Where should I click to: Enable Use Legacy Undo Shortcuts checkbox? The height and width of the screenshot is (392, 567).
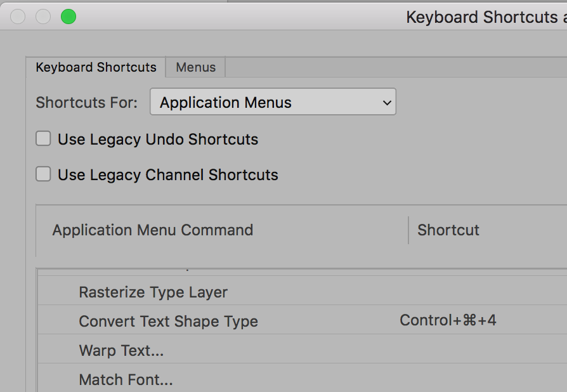(x=43, y=139)
